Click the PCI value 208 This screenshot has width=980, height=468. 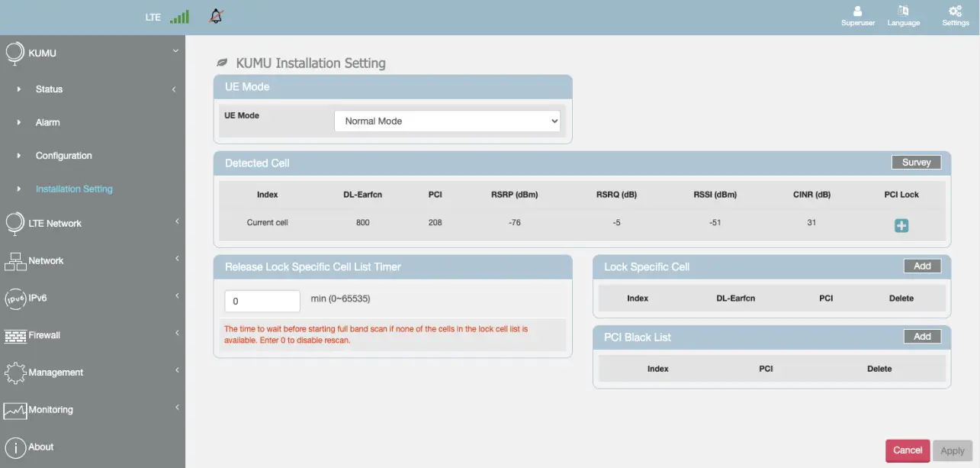[435, 223]
